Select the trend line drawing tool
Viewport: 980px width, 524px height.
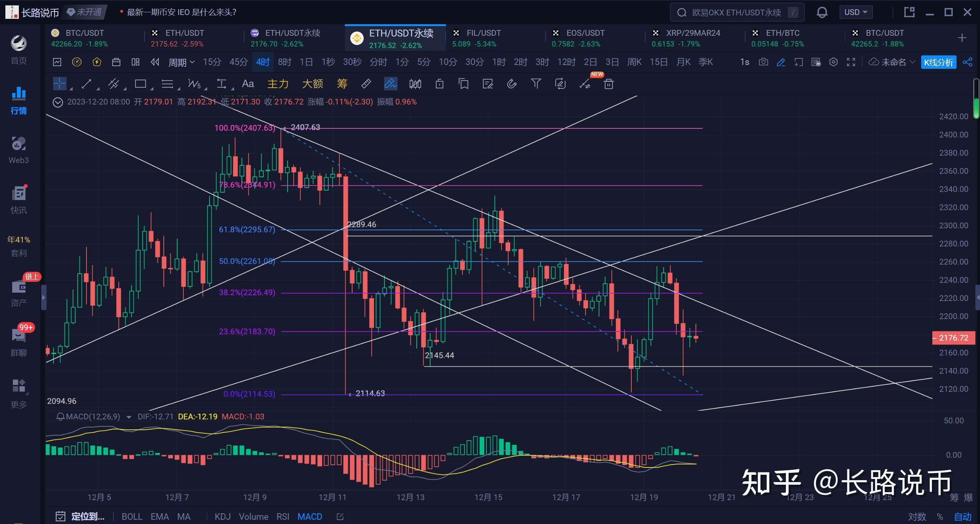[x=87, y=83]
